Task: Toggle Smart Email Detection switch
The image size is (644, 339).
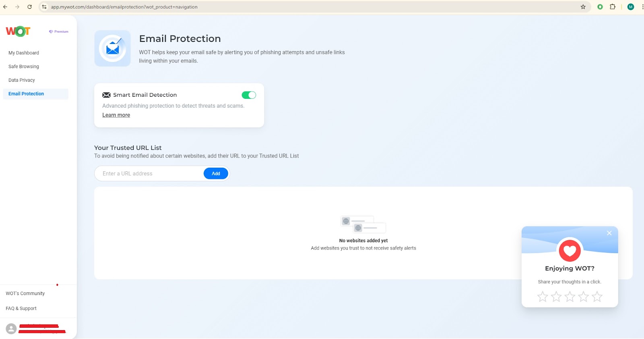Action: point(249,95)
